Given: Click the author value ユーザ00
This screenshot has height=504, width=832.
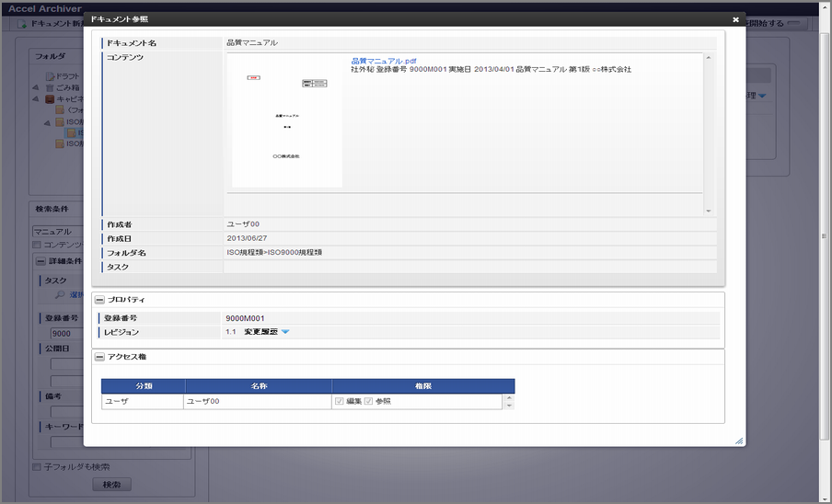Looking at the screenshot, I should click(x=243, y=224).
